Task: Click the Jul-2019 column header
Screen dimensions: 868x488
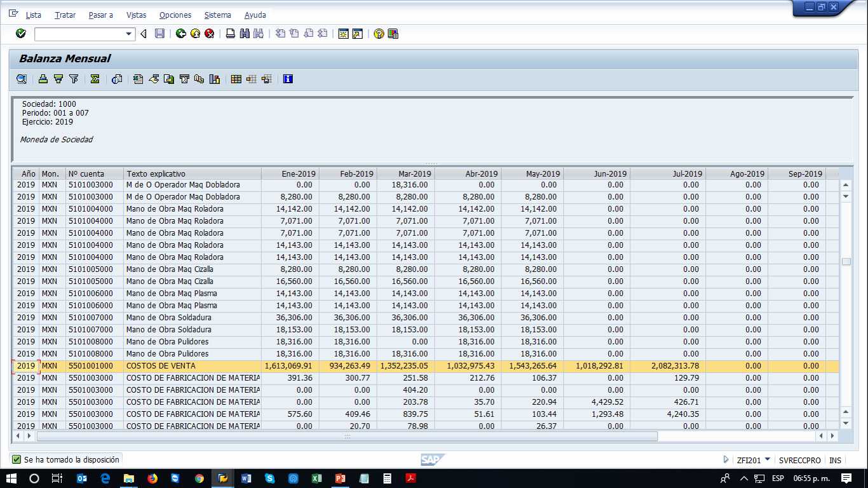Action: tap(668, 173)
